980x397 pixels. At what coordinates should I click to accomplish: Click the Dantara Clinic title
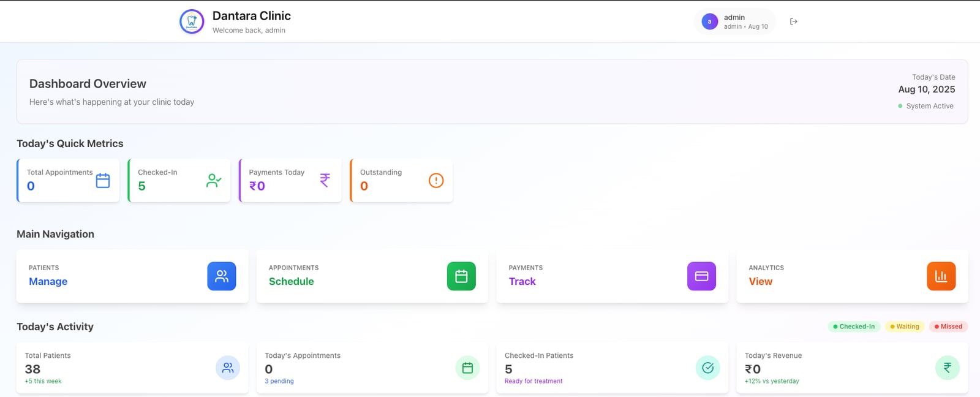point(252,16)
